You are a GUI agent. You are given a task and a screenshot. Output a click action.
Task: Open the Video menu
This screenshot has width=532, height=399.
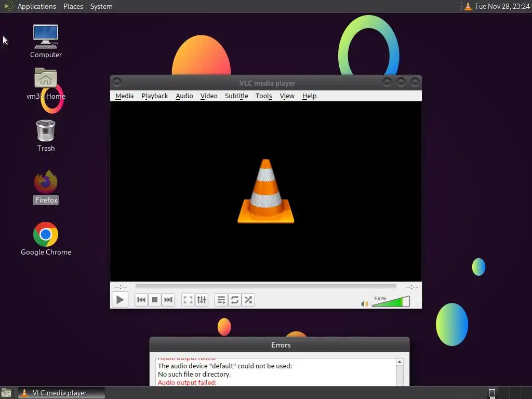[209, 96]
